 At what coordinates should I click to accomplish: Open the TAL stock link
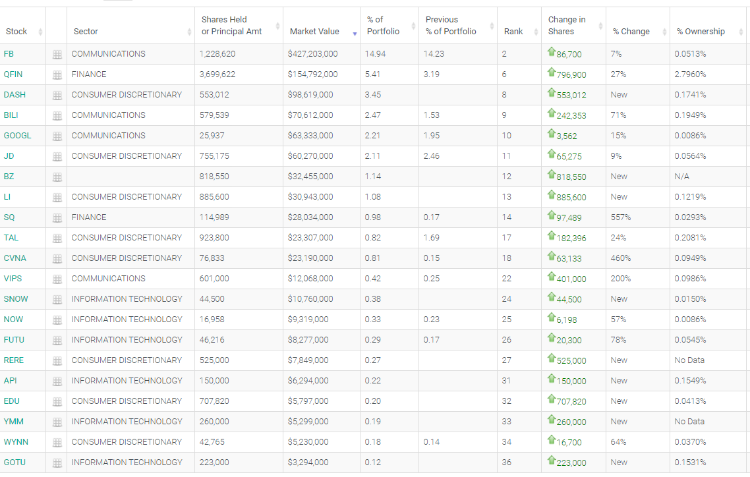[11, 238]
